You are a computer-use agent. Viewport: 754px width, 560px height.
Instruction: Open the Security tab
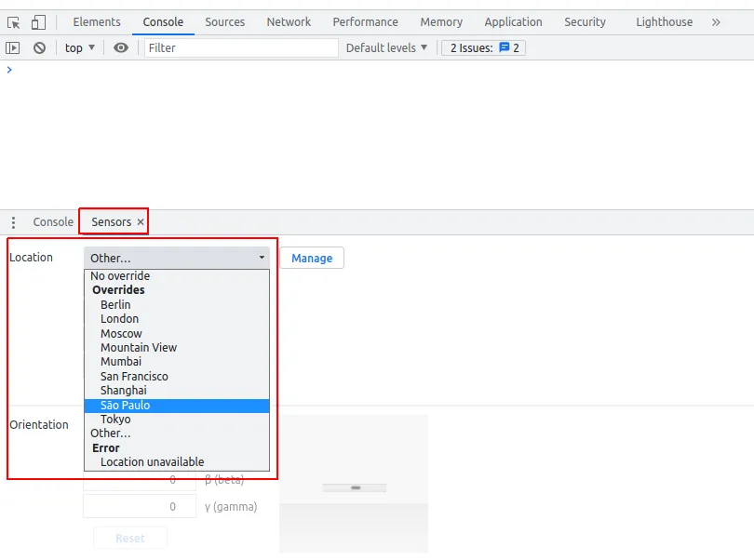(585, 22)
